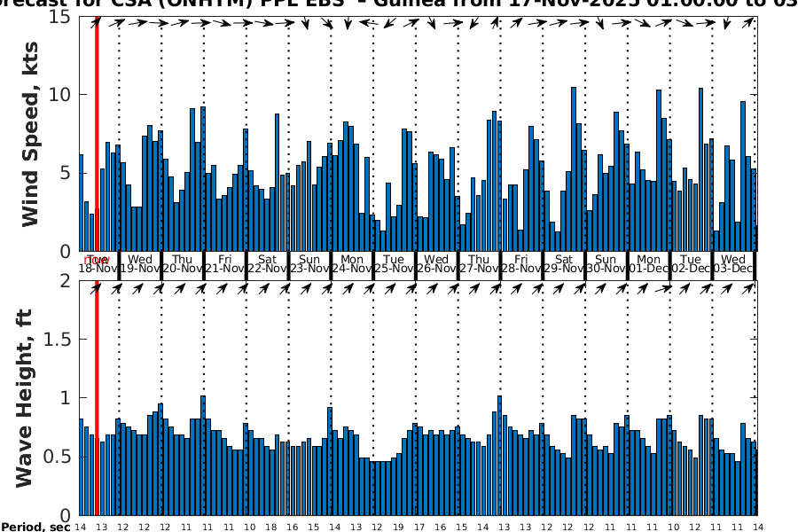Click the red vertical line in wave chart
Image resolution: width=798 pixels, height=532 pixels.
pos(97,399)
